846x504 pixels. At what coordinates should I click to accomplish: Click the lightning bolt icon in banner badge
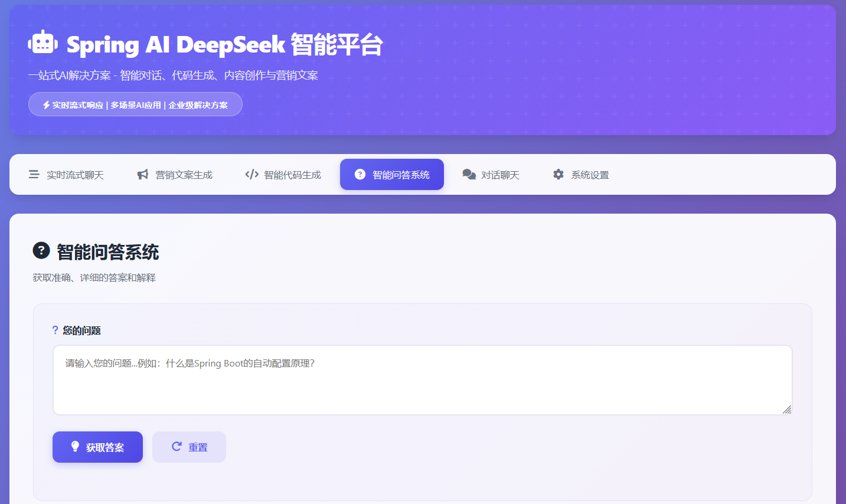click(46, 105)
